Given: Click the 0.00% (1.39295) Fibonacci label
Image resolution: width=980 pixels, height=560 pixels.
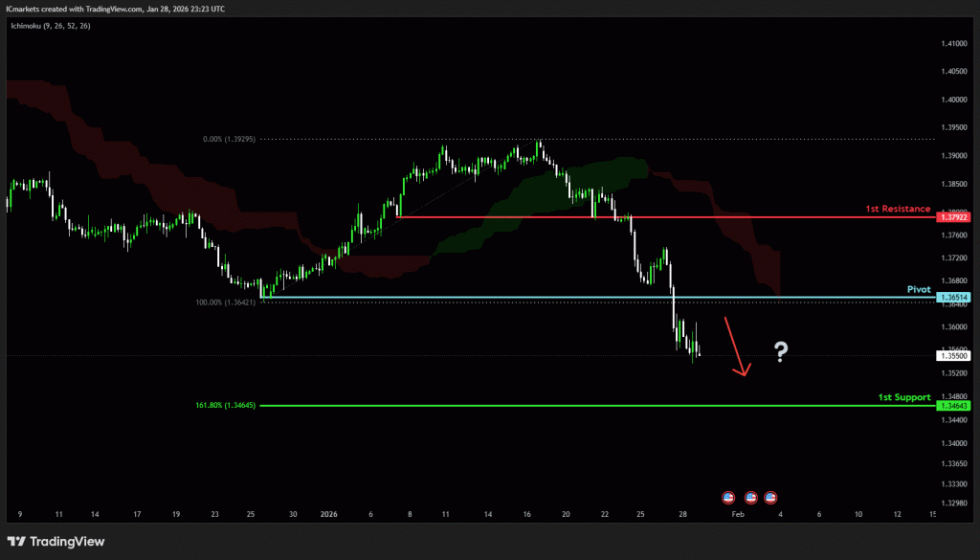Looking at the screenshot, I should (x=230, y=139).
